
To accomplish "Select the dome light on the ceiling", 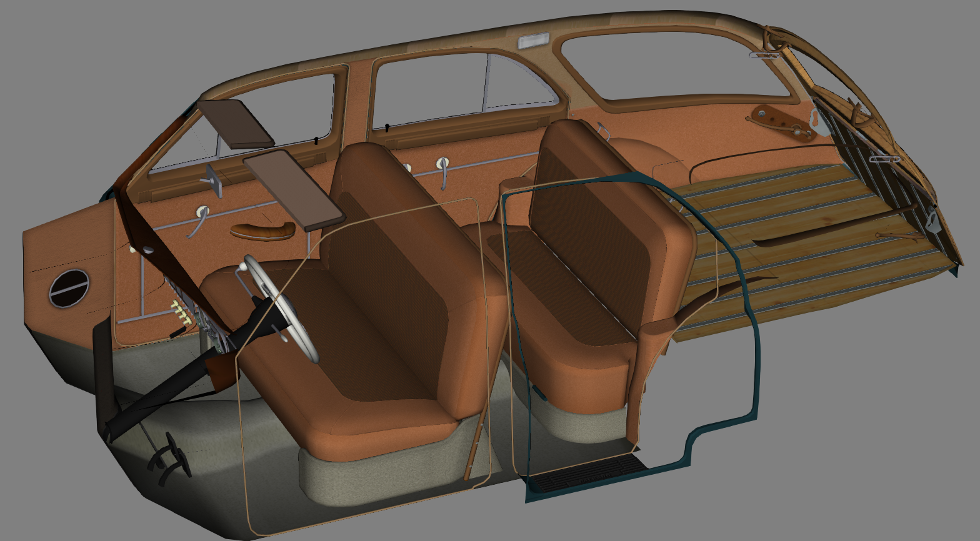I will [533, 41].
